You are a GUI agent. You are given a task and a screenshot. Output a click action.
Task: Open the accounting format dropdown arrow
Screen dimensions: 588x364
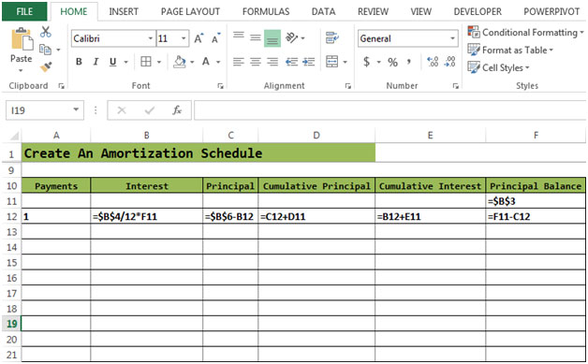click(379, 62)
